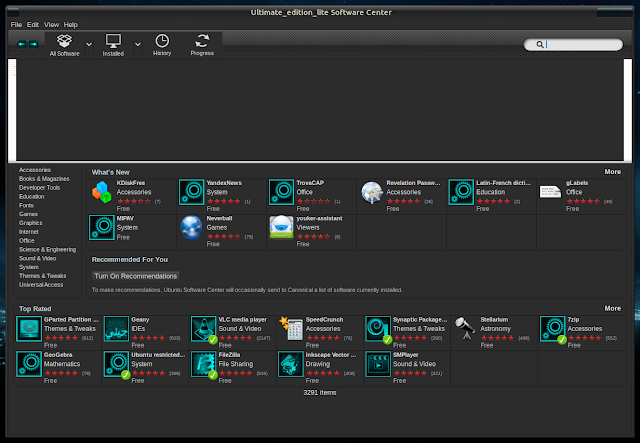Open the All Software view
This screenshot has height=443, width=640.
pos(64,45)
